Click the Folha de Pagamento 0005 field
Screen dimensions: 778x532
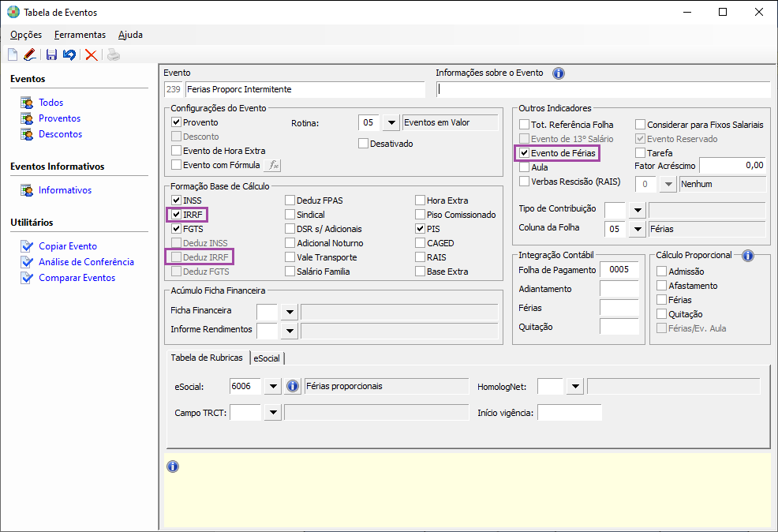619,269
